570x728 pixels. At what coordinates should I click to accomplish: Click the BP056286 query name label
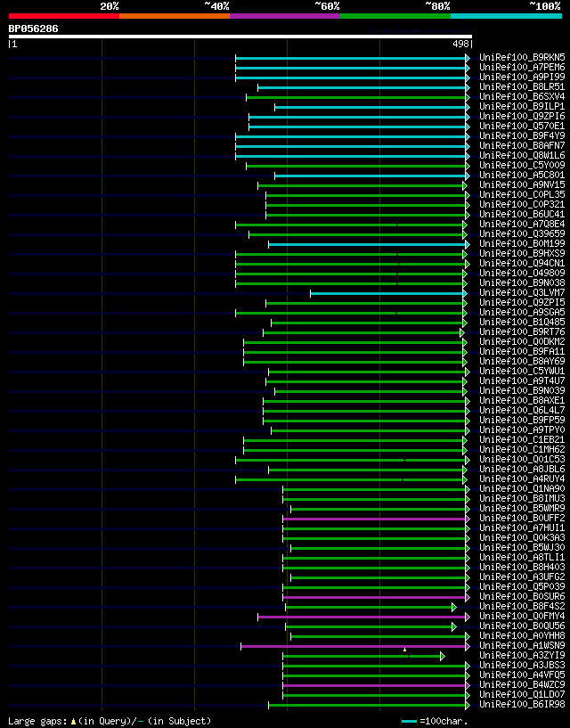pos(34,29)
